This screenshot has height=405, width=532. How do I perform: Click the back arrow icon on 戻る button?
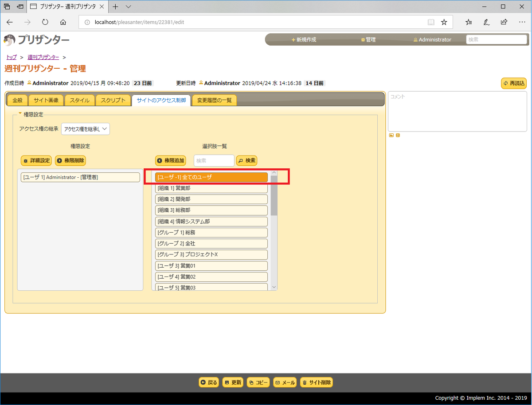pos(203,382)
